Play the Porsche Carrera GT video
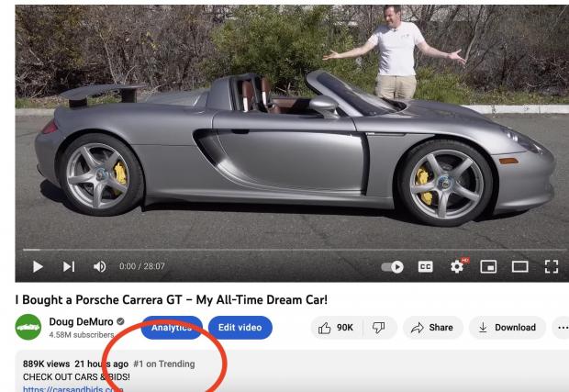This screenshot has height=392, width=569. click(x=38, y=267)
